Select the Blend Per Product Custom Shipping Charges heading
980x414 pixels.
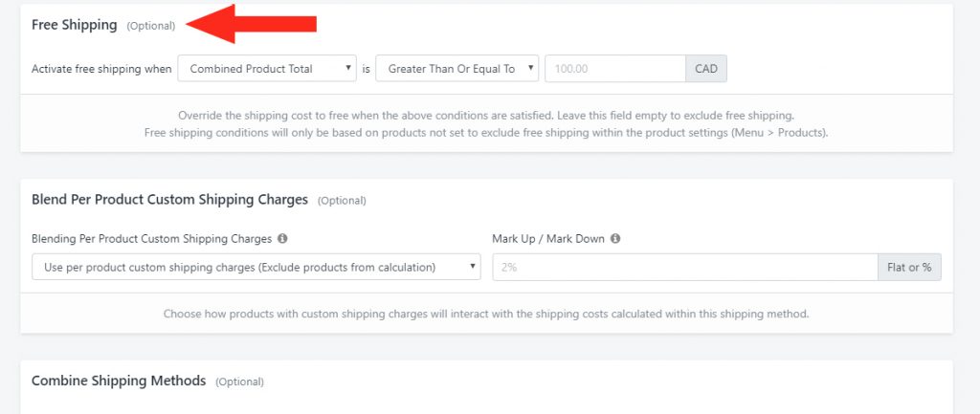pos(170,200)
